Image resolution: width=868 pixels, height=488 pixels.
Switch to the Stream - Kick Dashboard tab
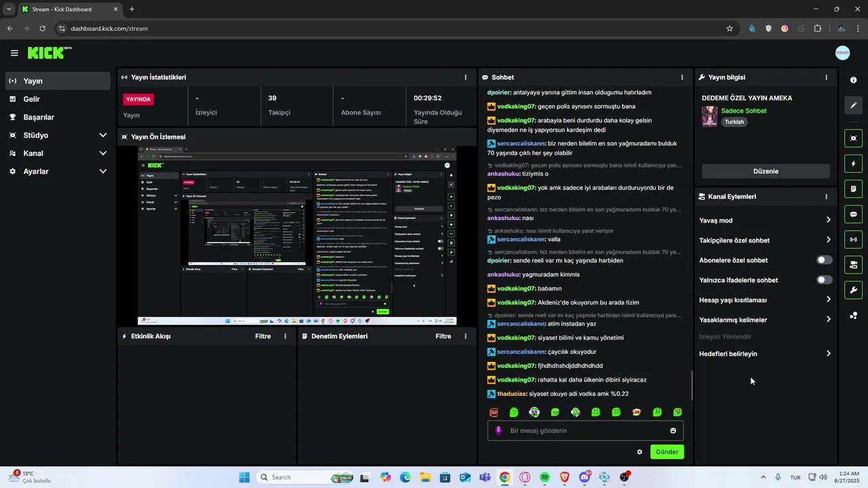69,9
